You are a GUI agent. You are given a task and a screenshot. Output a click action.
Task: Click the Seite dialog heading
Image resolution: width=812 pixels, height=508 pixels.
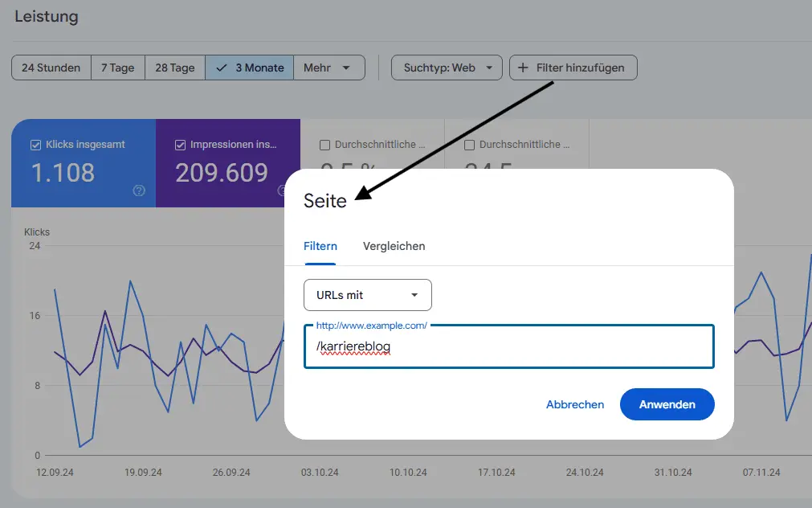(x=324, y=201)
